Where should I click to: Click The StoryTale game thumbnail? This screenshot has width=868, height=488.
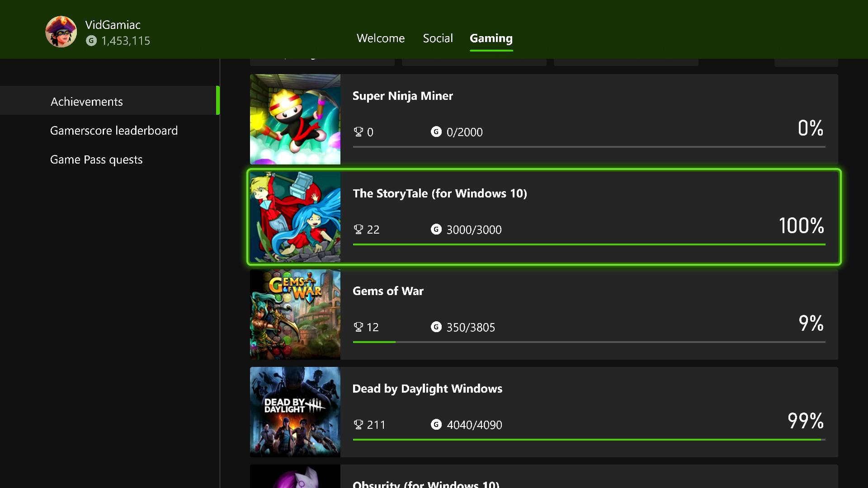click(x=295, y=217)
